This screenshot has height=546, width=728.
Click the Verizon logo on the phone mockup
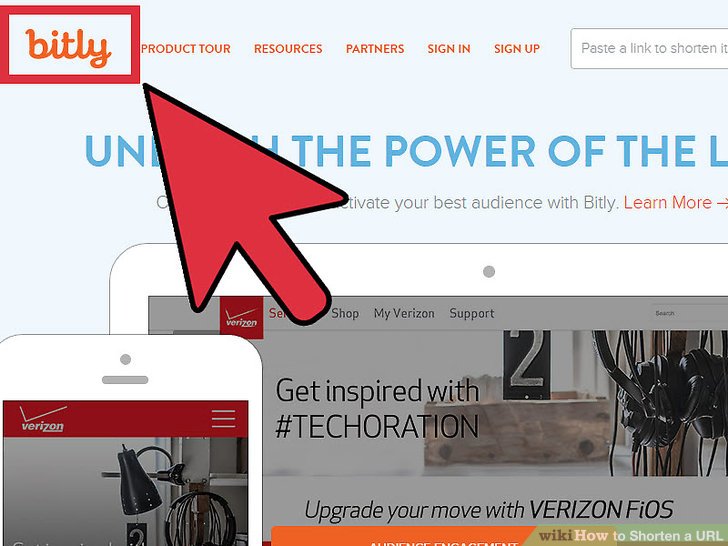pos(42,419)
